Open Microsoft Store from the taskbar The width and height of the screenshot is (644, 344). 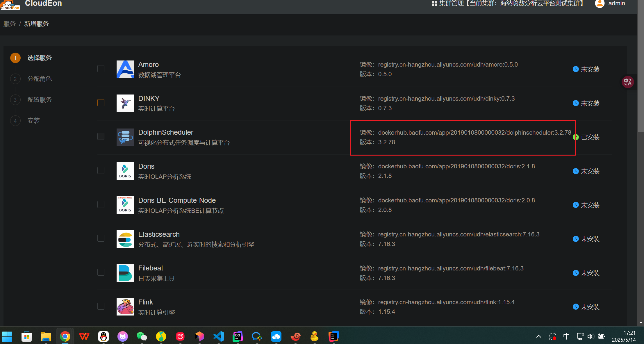tap(27, 337)
